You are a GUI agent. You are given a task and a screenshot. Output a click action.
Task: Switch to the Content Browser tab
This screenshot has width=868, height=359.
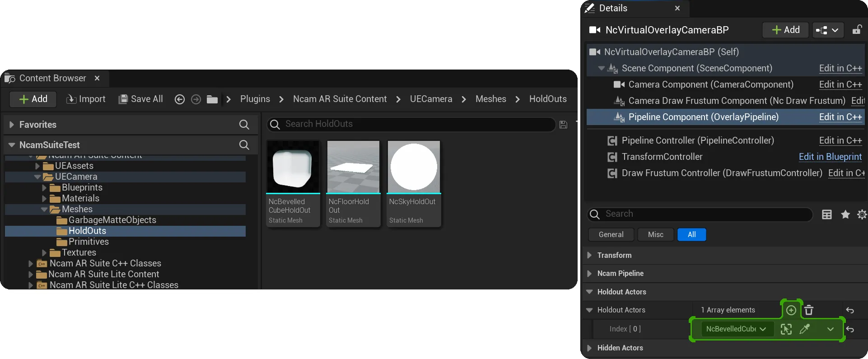pos(52,78)
